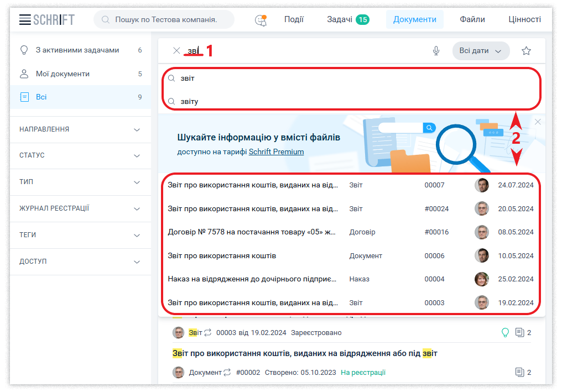Click the magnifier icon beside suggestion 'звіту'
The image size is (562, 392).
pos(171,102)
